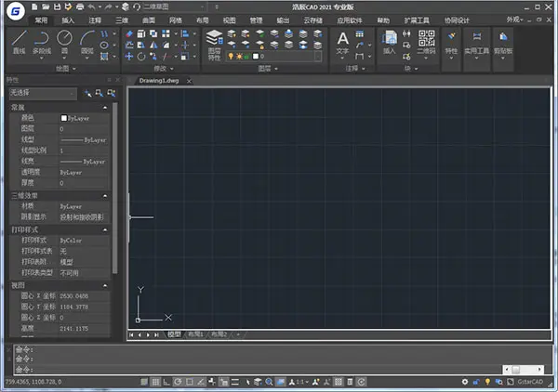
Task: Click the properties panel vertical scrollbar
Action: (x=114, y=189)
